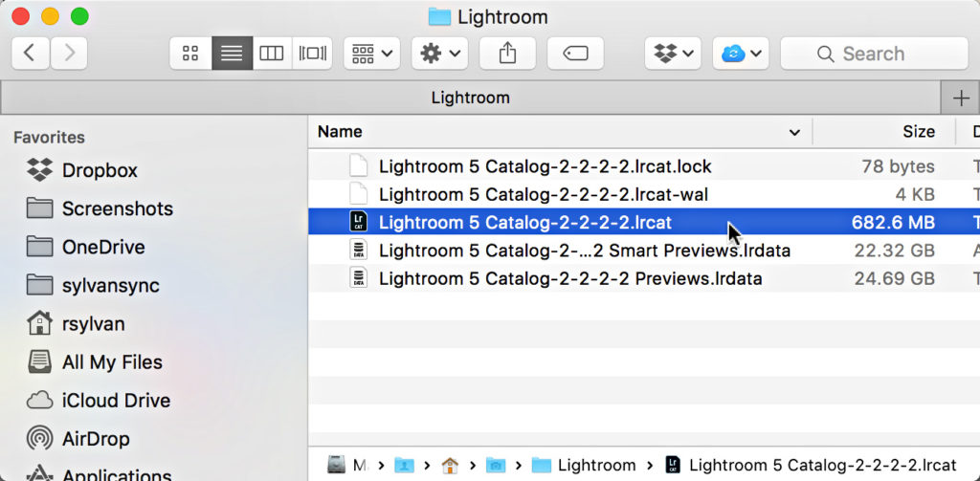
Task: Go back with the left arrow
Action: click(30, 54)
